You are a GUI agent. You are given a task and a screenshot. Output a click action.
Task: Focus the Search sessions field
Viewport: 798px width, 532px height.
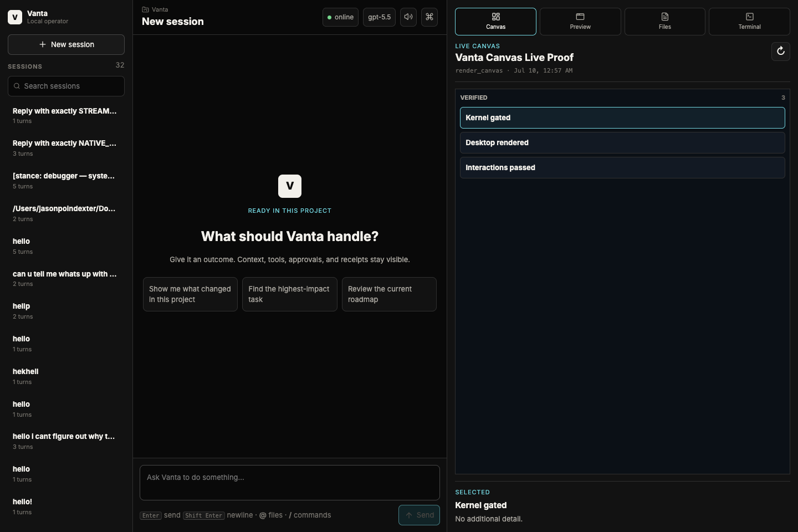pos(66,86)
